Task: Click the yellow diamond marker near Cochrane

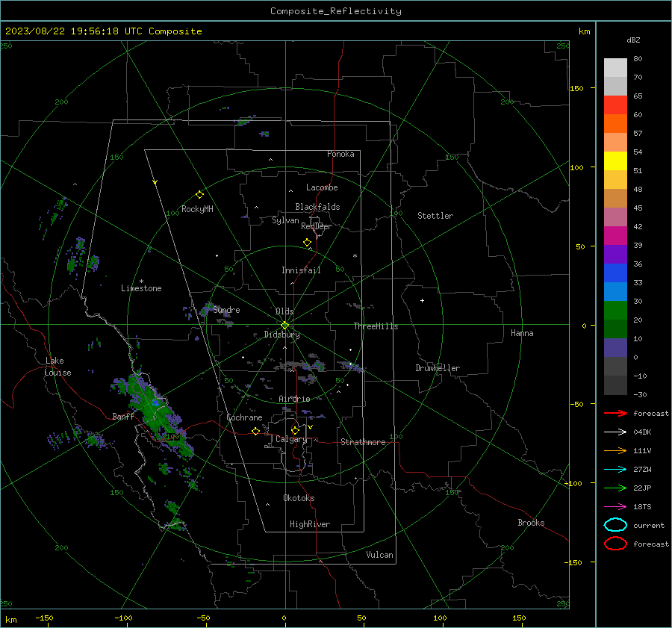Action: [256, 431]
